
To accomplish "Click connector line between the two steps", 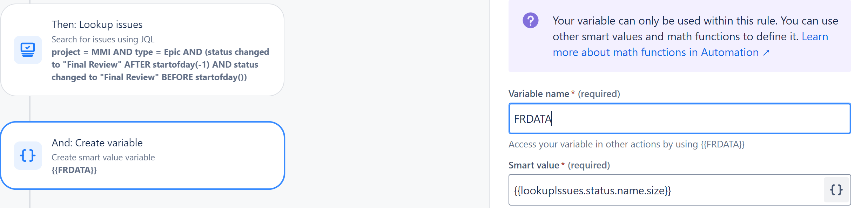I will 29,109.
